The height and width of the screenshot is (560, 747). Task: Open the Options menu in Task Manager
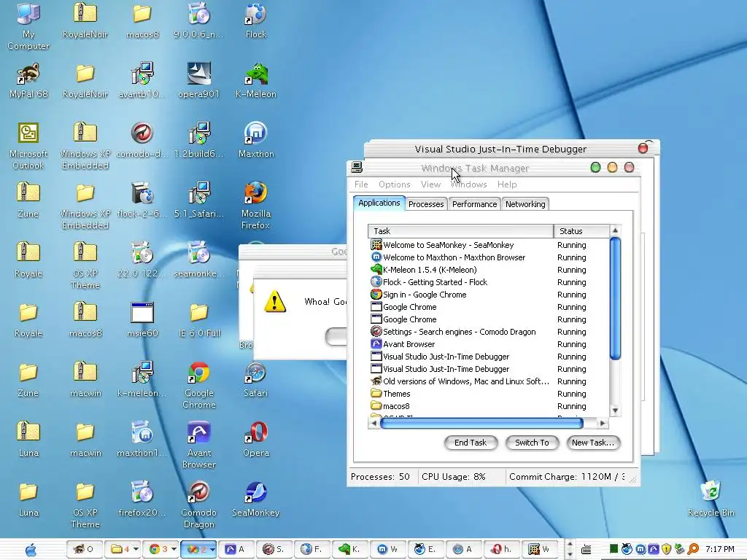(x=395, y=184)
